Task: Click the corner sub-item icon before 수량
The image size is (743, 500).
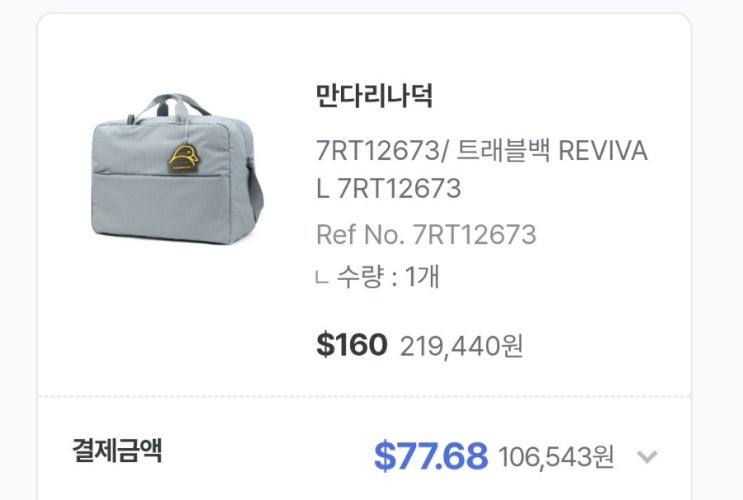Action: pyautogui.click(x=322, y=278)
